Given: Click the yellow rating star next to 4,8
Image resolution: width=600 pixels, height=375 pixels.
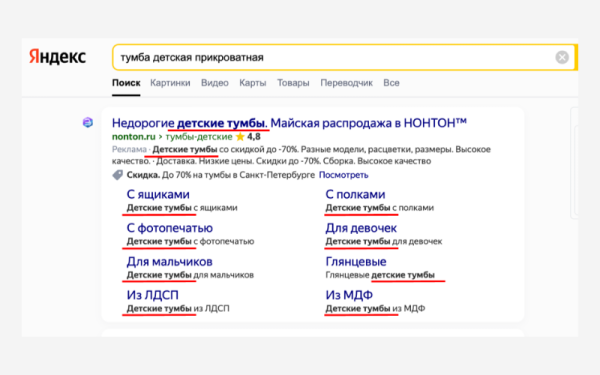Looking at the screenshot, I should coord(240,137).
